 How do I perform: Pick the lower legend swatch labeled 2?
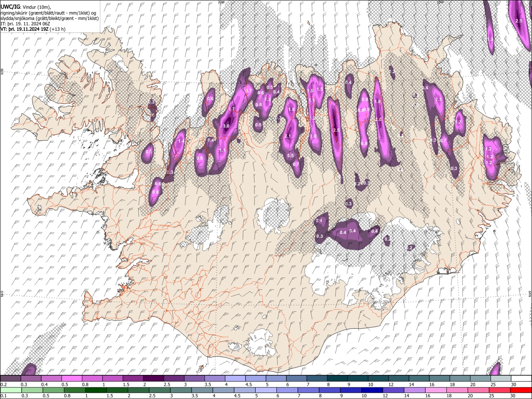point(138,390)
